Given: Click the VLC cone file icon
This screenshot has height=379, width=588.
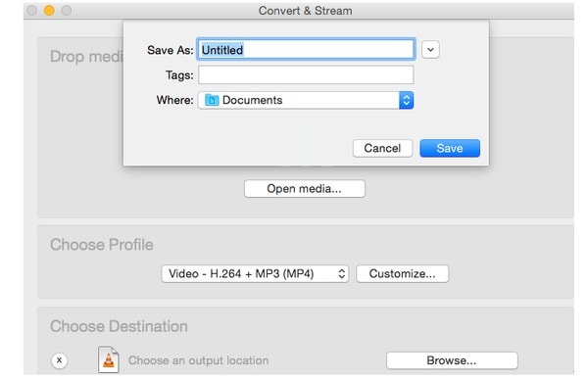Looking at the screenshot, I should click(109, 359).
